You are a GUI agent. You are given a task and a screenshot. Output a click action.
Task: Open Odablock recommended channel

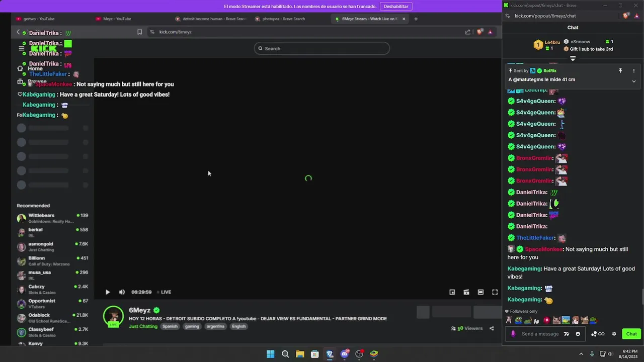[52, 318]
